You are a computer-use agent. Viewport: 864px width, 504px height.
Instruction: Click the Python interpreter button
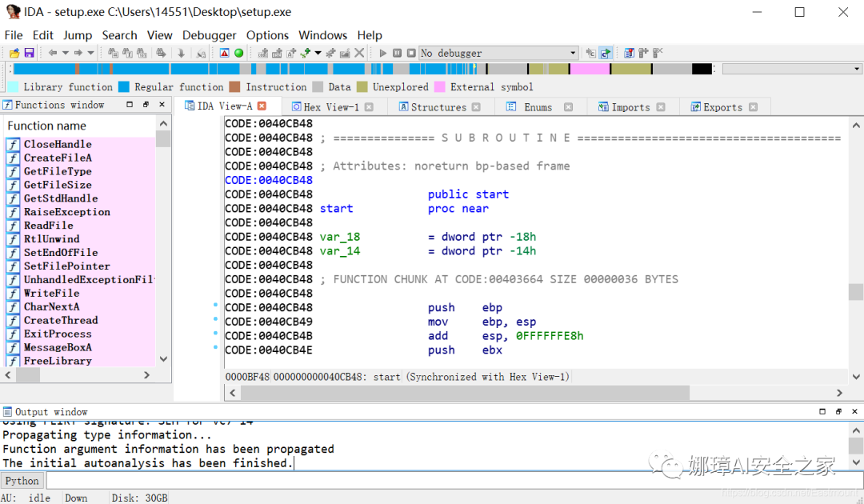coord(22,481)
